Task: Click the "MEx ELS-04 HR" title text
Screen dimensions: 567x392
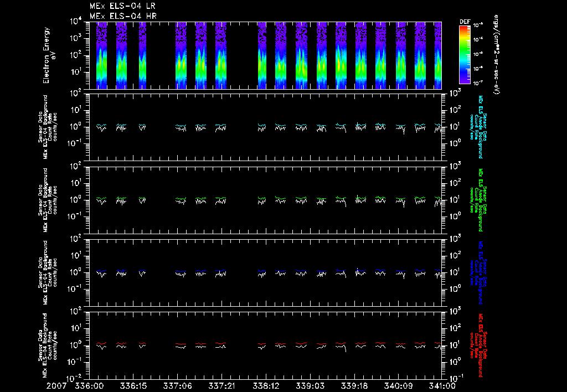Action: 123,16
